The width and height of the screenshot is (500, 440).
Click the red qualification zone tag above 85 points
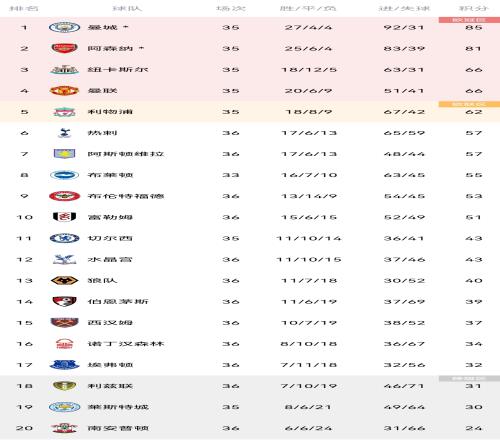[x=469, y=20]
